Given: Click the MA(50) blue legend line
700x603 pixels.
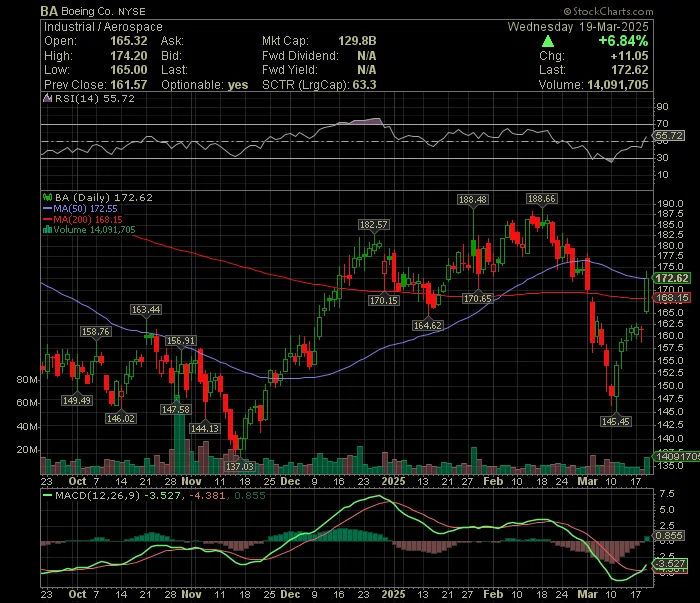Looking at the screenshot, I should click(x=47, y=208).
